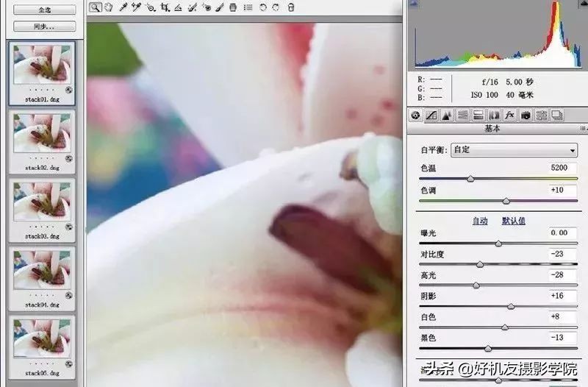The image size is (588, 387).
Task: Select the stack01.dng thumbnail
Action: tap(42, 65)
